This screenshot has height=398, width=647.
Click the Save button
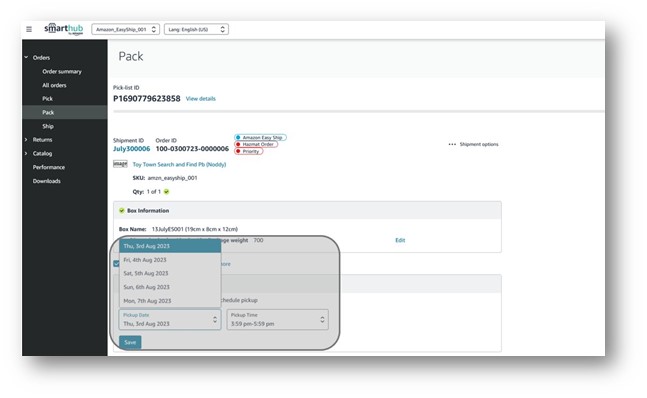[130, 342]
